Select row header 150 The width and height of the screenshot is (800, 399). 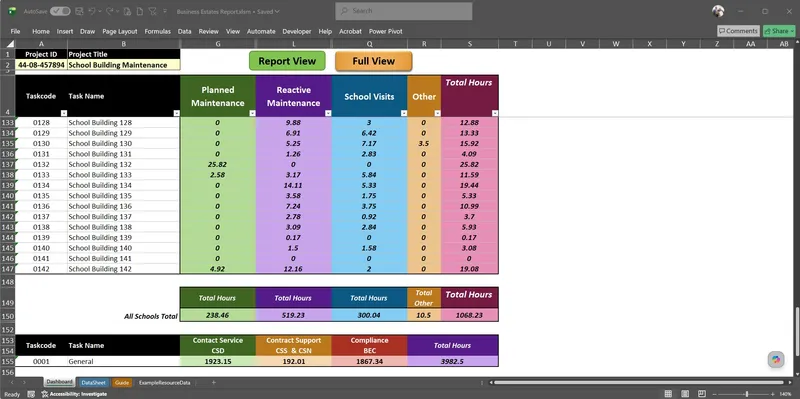(x=8, y=316)
